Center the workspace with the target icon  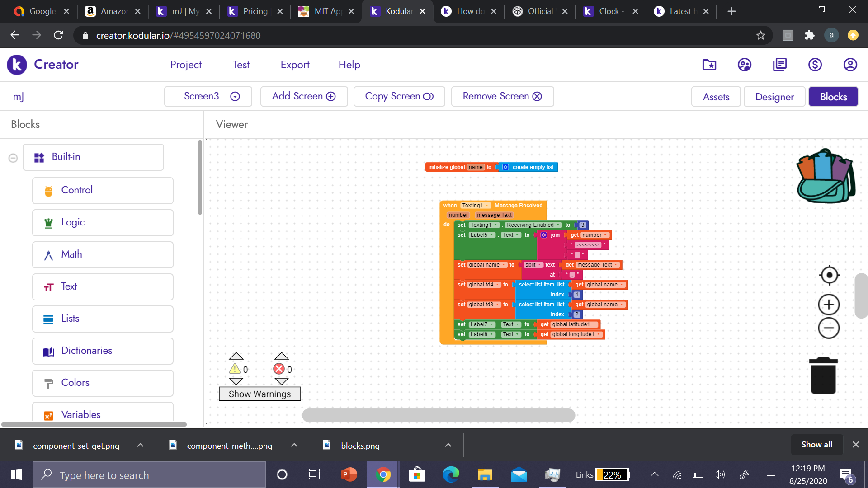pyautogui.click(x=829, y=275)
